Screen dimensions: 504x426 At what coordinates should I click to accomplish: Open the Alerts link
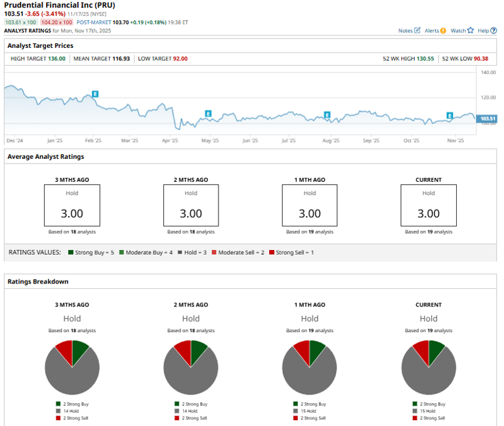(x=431, y=31)
